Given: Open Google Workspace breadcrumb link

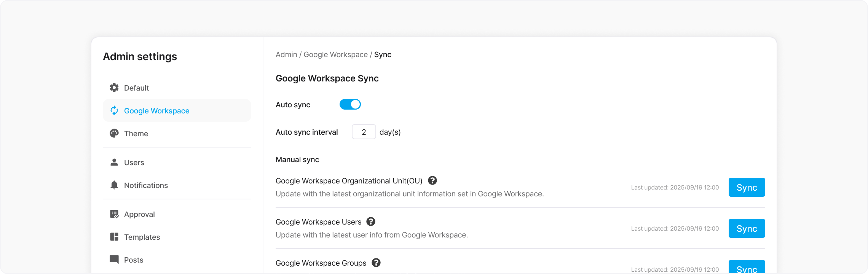Looking at the screenshot, I should (x=336, y=54).
